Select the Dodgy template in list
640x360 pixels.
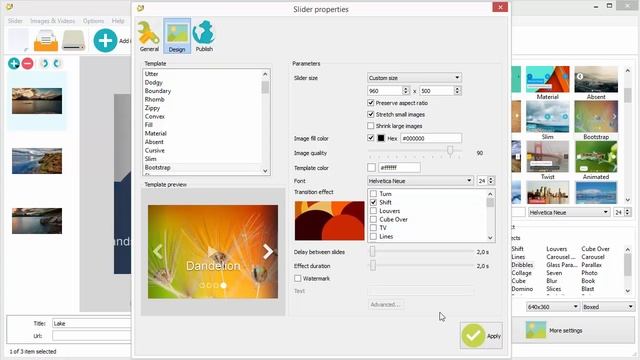click(x=153, y=82)
